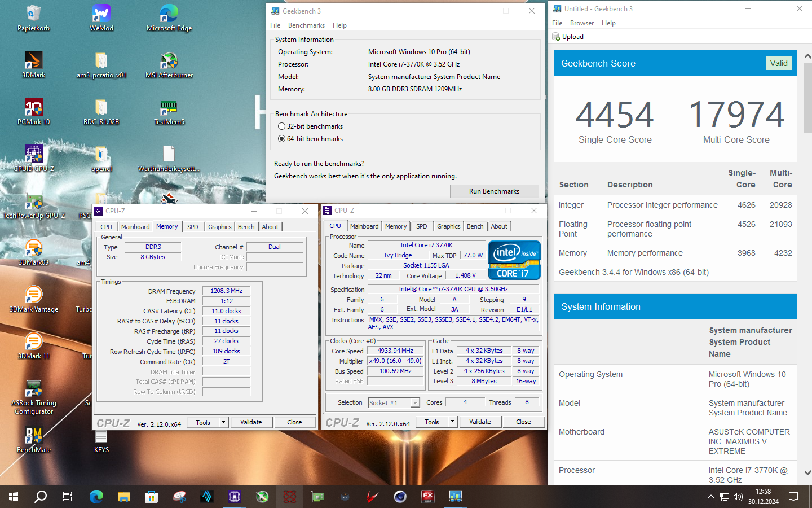Image resolution: width=812 pixels, height=508 pixels.
Task: Select the MSI Afterburner desktop icon
Action: coord(169,65)
